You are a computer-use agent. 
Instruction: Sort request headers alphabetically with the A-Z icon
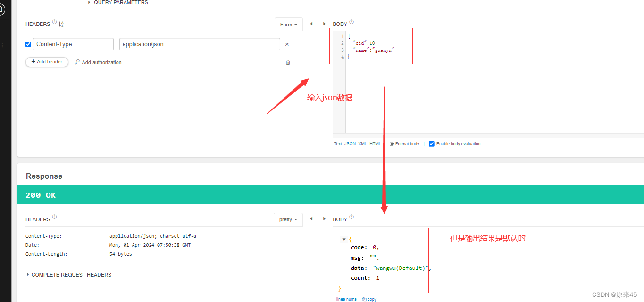[x=61, y=24]
